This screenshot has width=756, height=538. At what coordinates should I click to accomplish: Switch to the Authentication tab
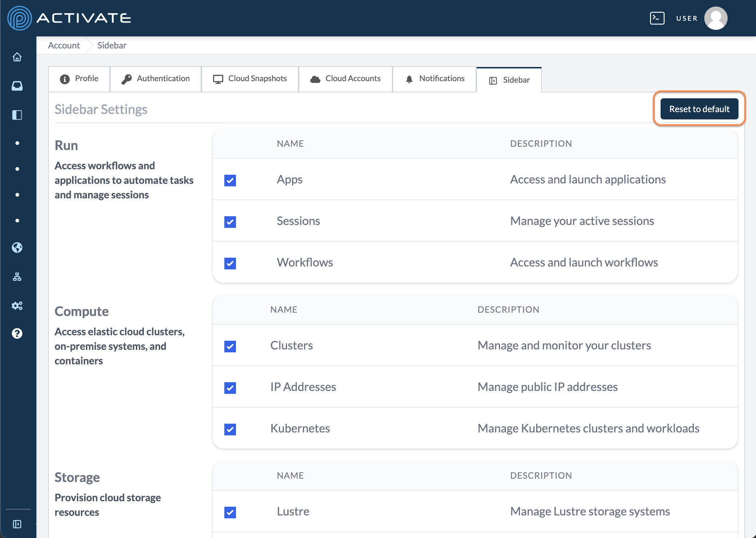coord(156,79)
